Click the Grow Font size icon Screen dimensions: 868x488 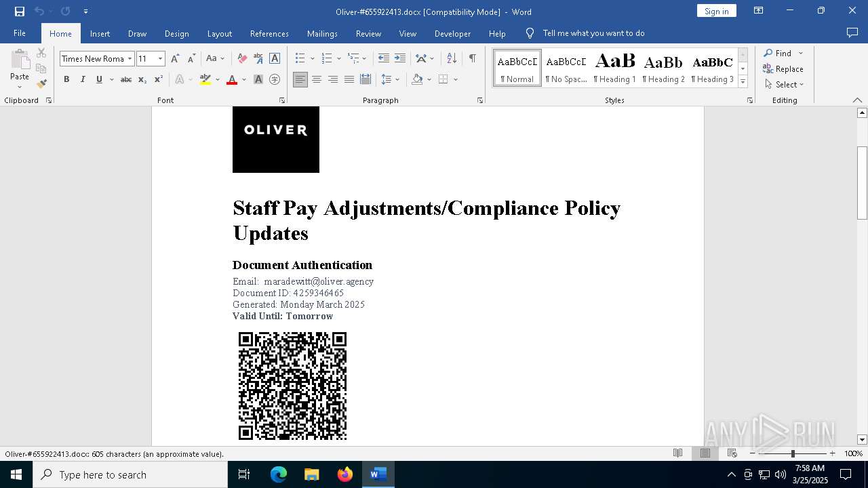tap(175, 59)
